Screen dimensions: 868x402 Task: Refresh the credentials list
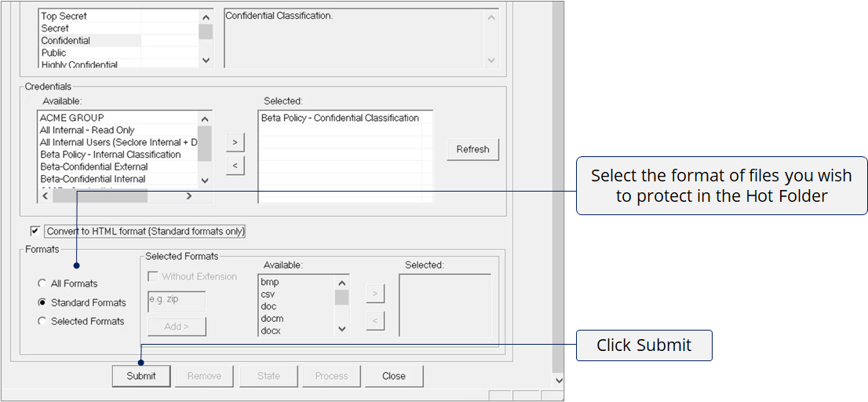[472, 149]
